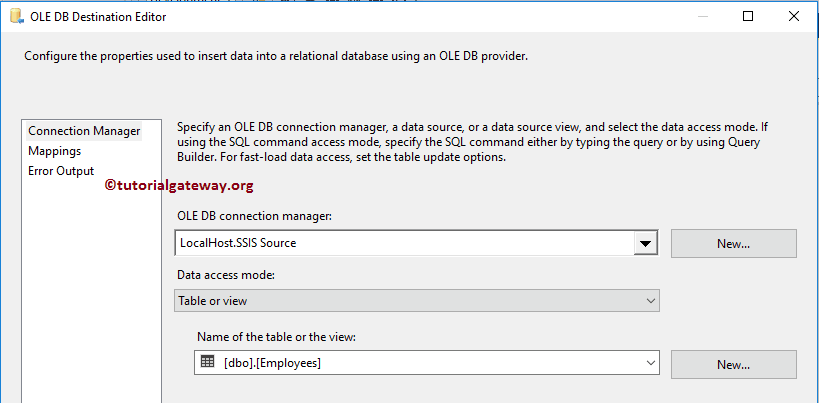Image resolution: width=819 pixels, height=403 pixels.
Task: Click the table grid icon beside [dbo].[Employees]
Action: [x=208, y=363]
